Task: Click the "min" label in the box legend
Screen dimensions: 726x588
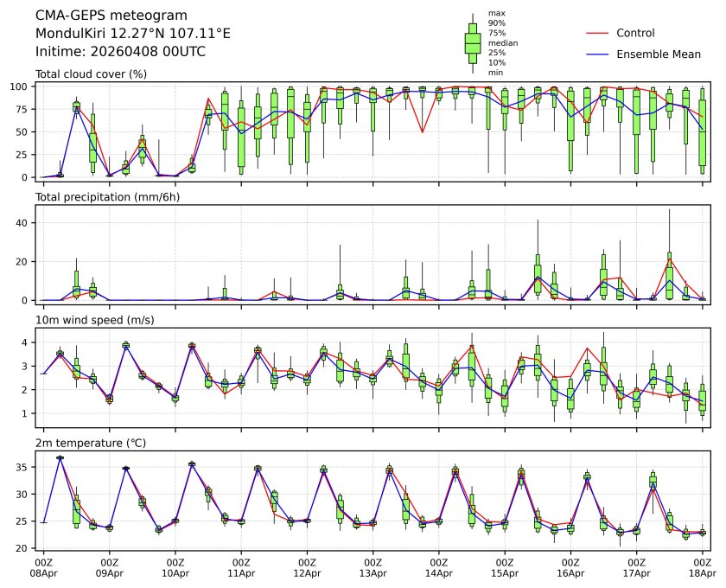Action: [495, 73]
